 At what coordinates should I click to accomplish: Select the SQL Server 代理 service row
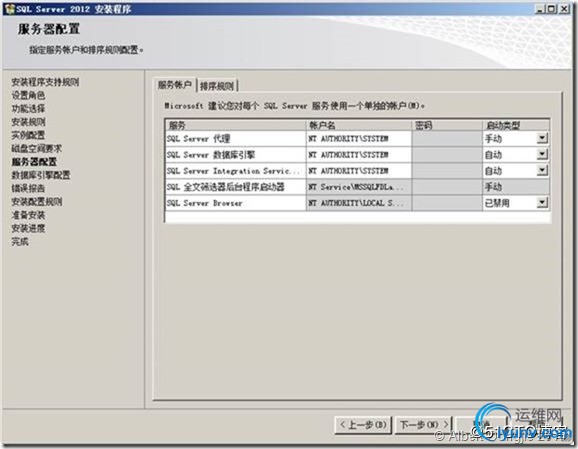(x=357, y=139)
